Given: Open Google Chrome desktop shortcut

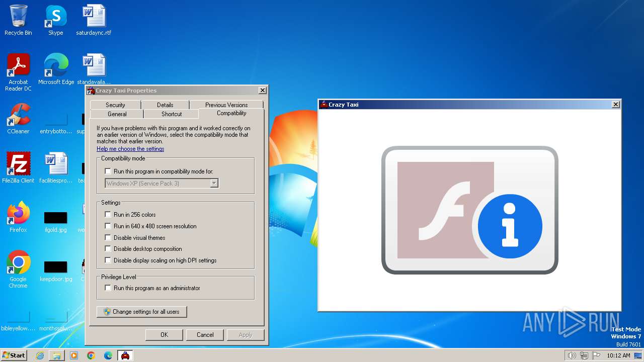Looking at the screenshot, I should [18, 269].
